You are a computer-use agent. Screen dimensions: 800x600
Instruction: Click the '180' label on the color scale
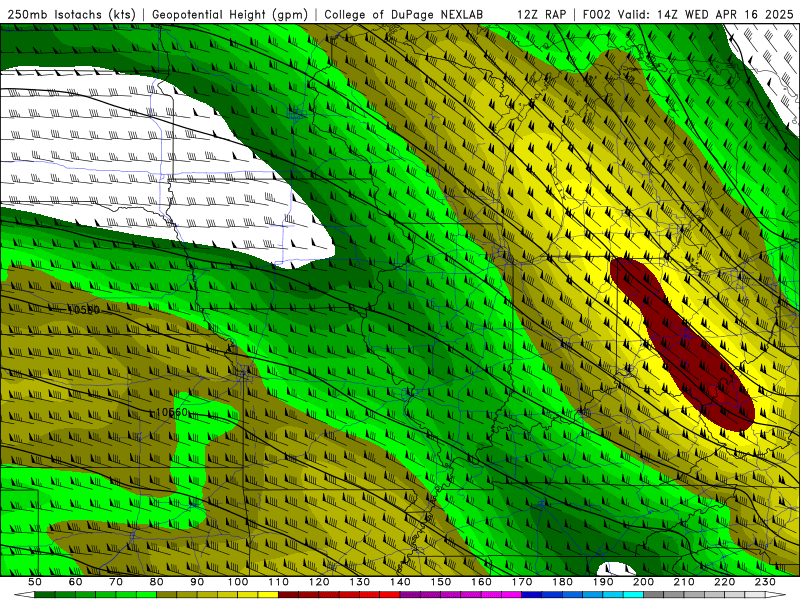coord(562,582)
